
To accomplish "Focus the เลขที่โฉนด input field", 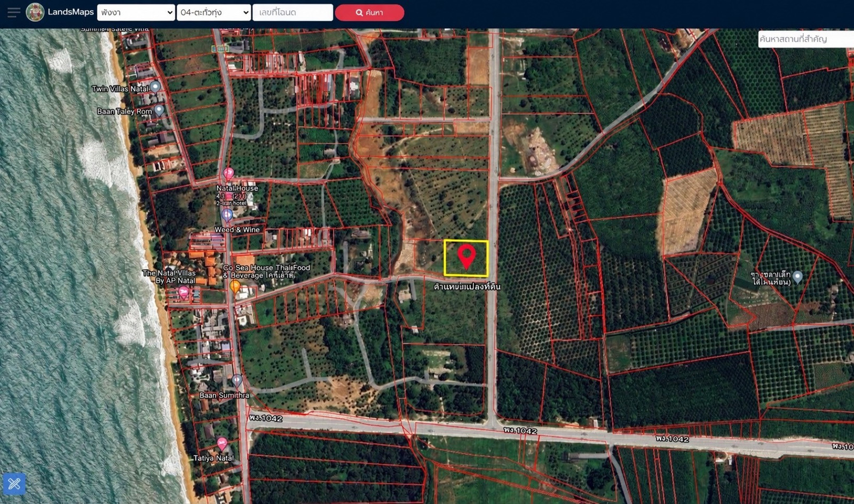I will click(292, 12).
